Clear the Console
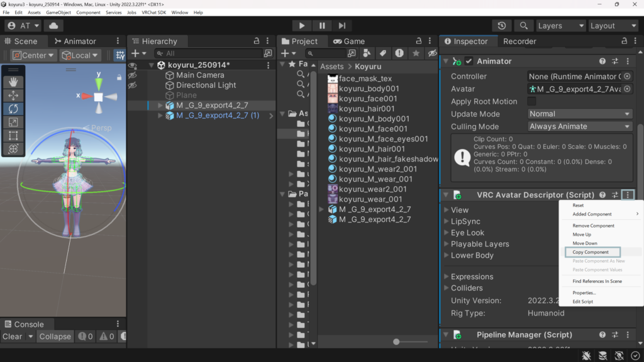The width and height of the screenshot is (644, 362). click(13, 337)
